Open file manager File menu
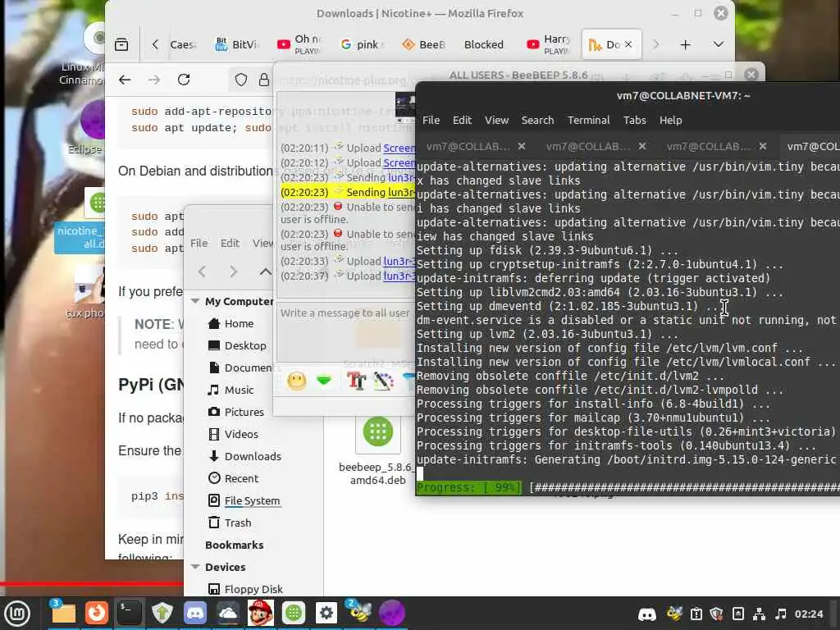Image resolution: width=840 pixels, height=630 pixels. tap(199, 243)
